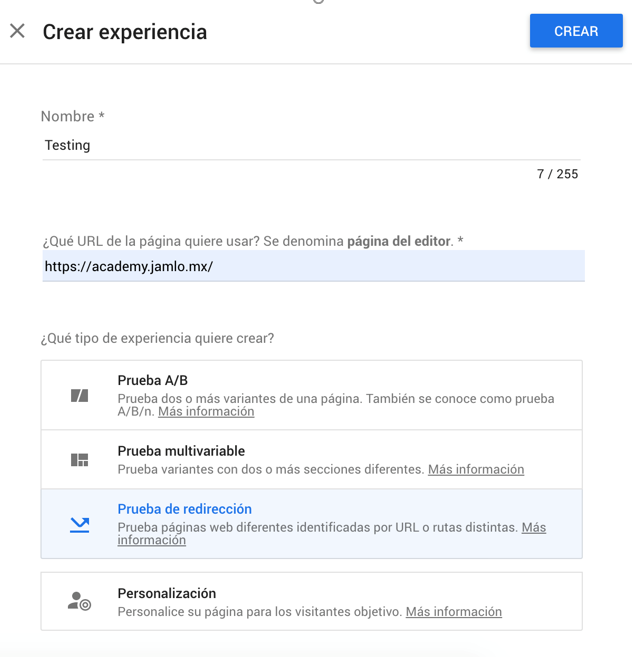
Task: Select the Prueba de redirección title
Action: point(184,509)
